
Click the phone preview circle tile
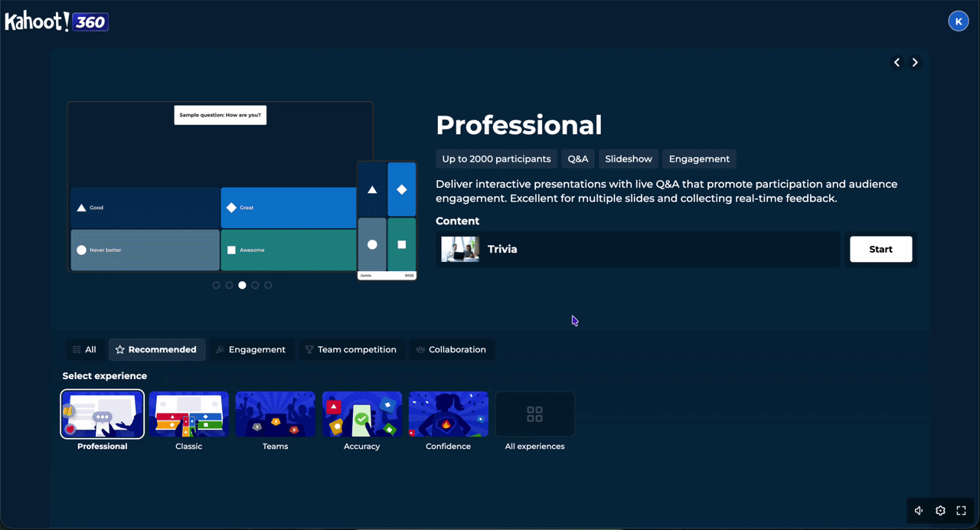[x=372, y=244]
